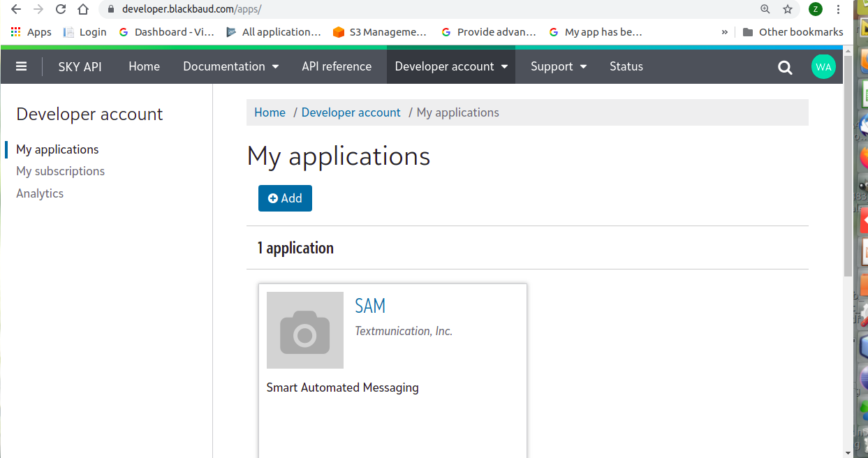The width and height of the screenshot is (868, 458).
Task: Open the Provide advan... bookmark
Action: (x=489, y=31)
